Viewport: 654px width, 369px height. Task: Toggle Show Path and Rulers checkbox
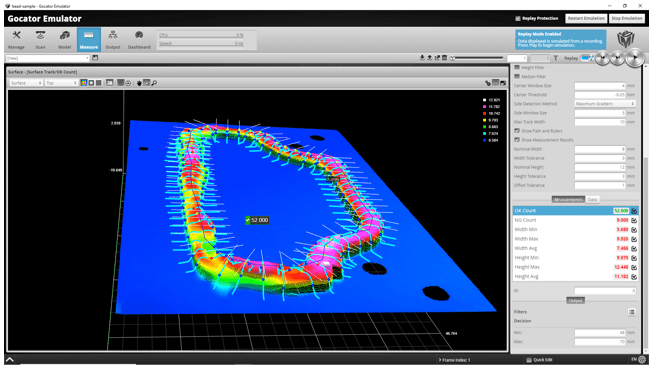[517, 131]
